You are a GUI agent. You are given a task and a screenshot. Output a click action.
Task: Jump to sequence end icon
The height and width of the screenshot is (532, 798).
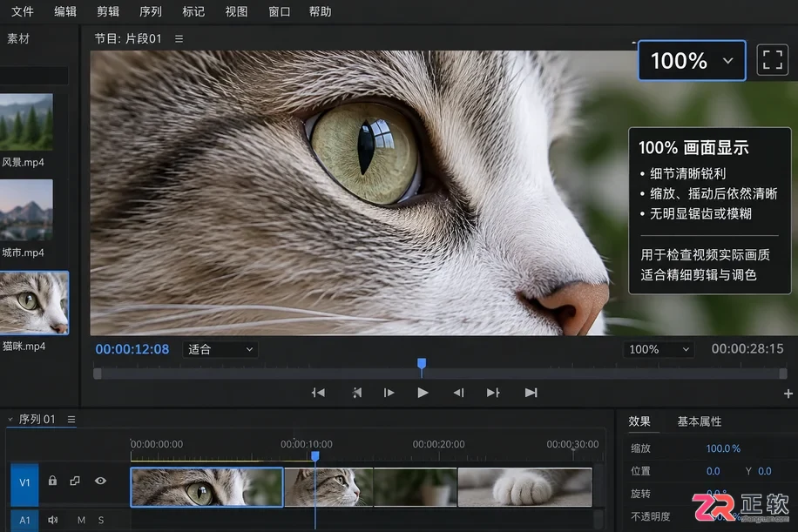click(x=531, y=393)
